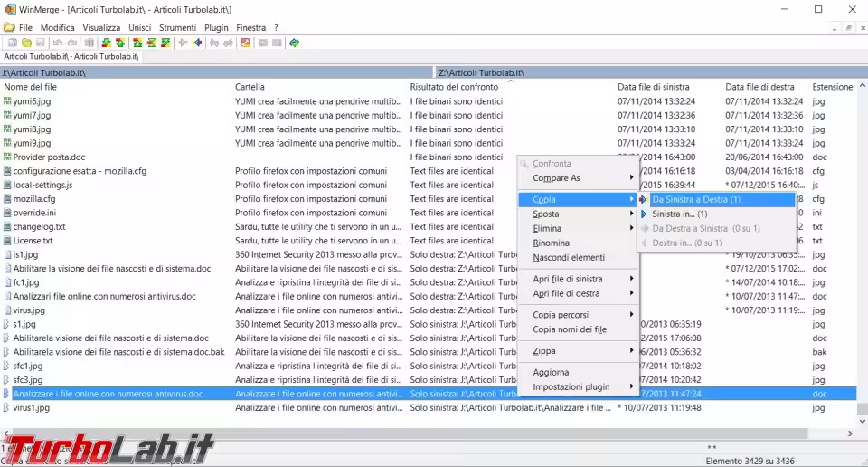Click the New document toolbar icon
Viewport: 868px width, 467px height.
(x=13, y=43)
